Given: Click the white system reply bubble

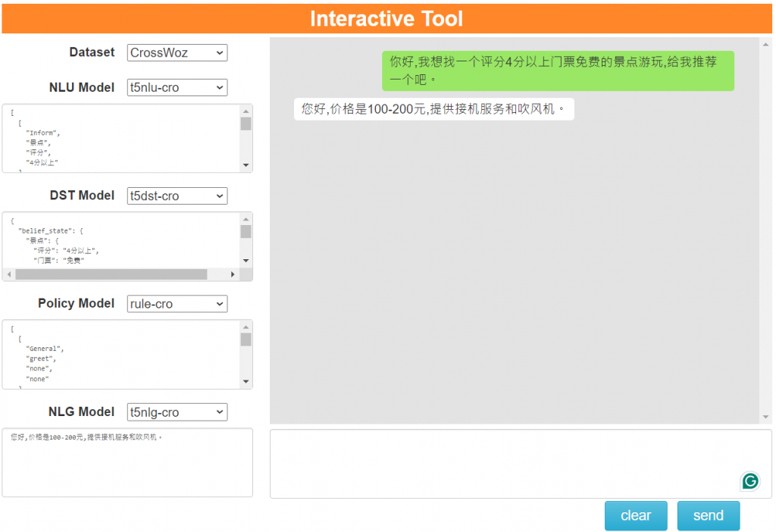Looking at the screenshot, I should [x=434, y=109].
